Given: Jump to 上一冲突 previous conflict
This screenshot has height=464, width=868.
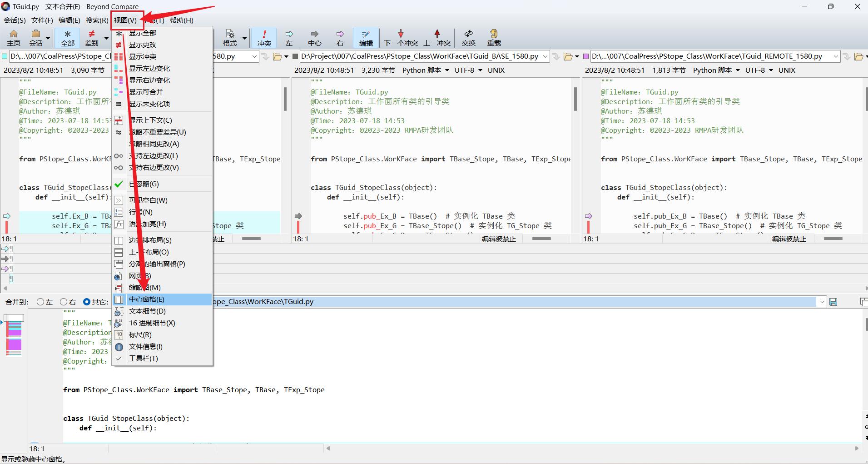Looking at the screenshot, I should tap(437, 38).
